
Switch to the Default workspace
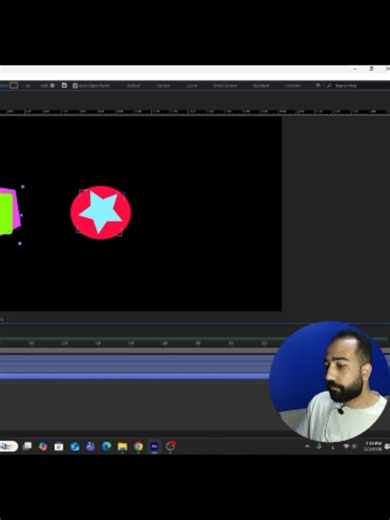pos(134,86)
